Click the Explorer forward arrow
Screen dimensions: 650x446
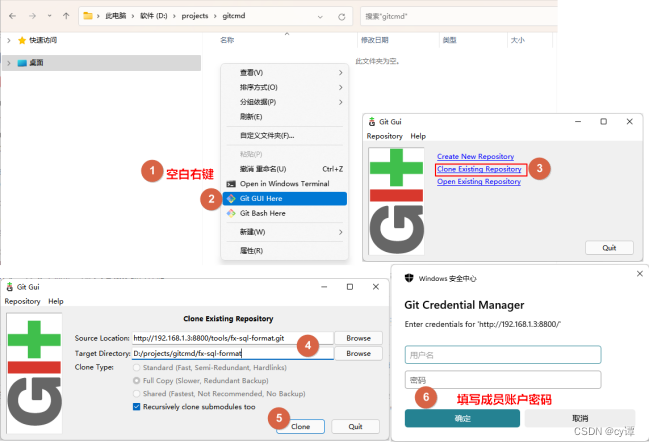click(x=32, y=16)
